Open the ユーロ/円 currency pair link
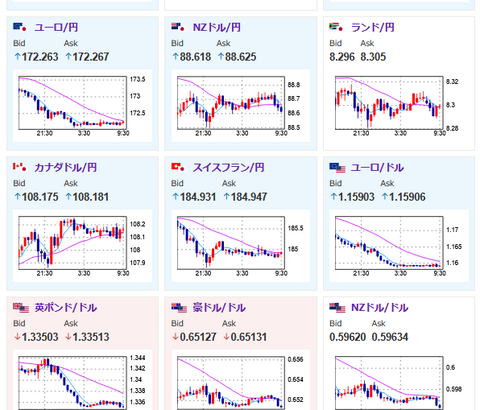This screenshot has height=410, width=480. pos(56,27)
